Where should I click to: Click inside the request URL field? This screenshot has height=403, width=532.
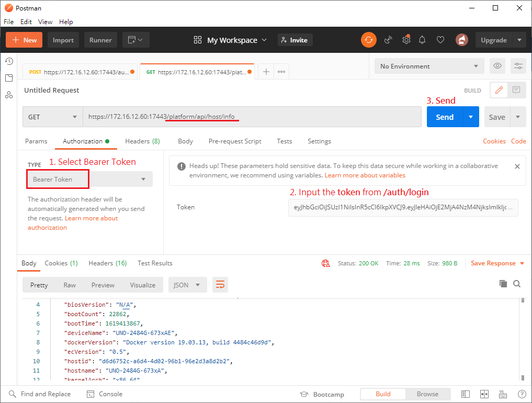[251, 116]
